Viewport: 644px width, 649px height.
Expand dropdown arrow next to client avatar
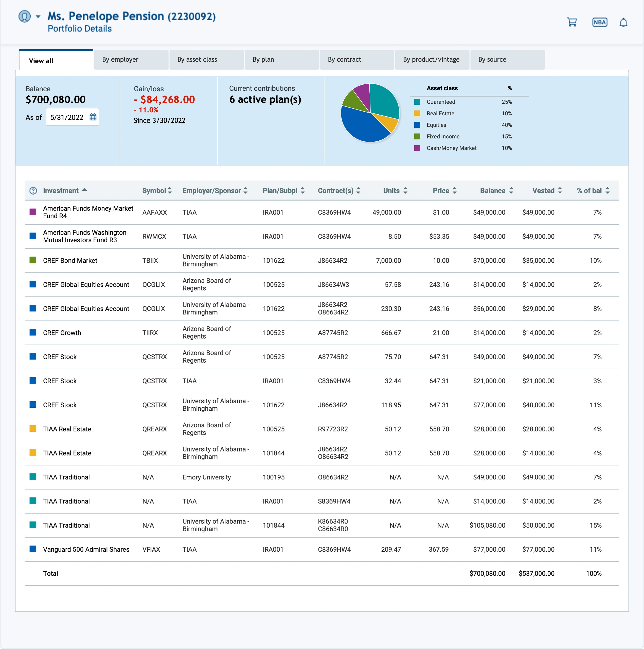point(38,16)
